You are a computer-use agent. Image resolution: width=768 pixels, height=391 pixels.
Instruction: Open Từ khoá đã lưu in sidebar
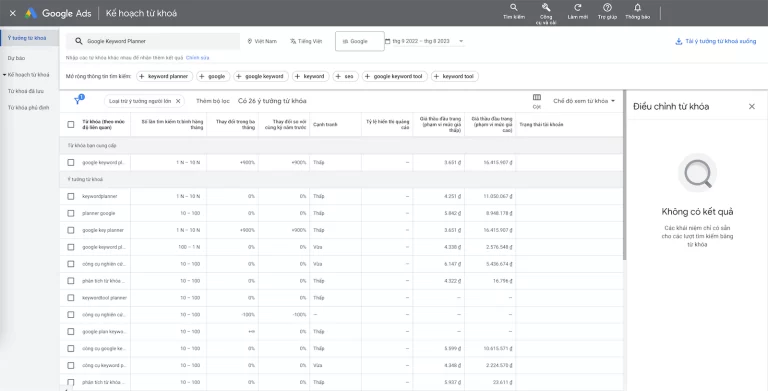click(x=25, y=91)
